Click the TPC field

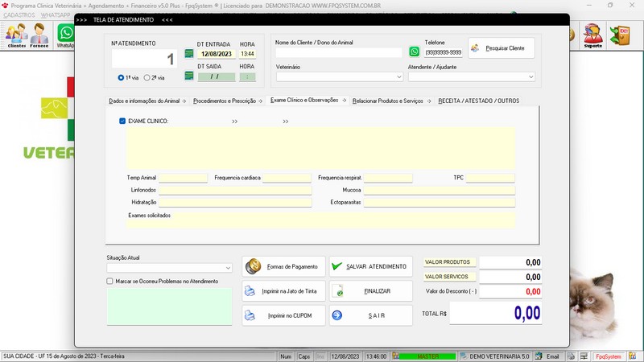(490, 178)
